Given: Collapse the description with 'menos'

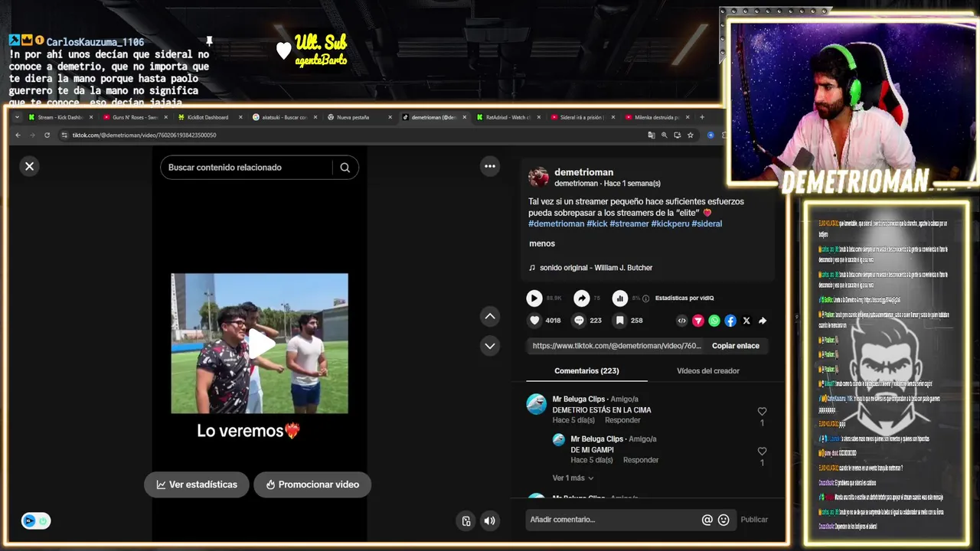Looking at the screenshot, I should (542, 243).
